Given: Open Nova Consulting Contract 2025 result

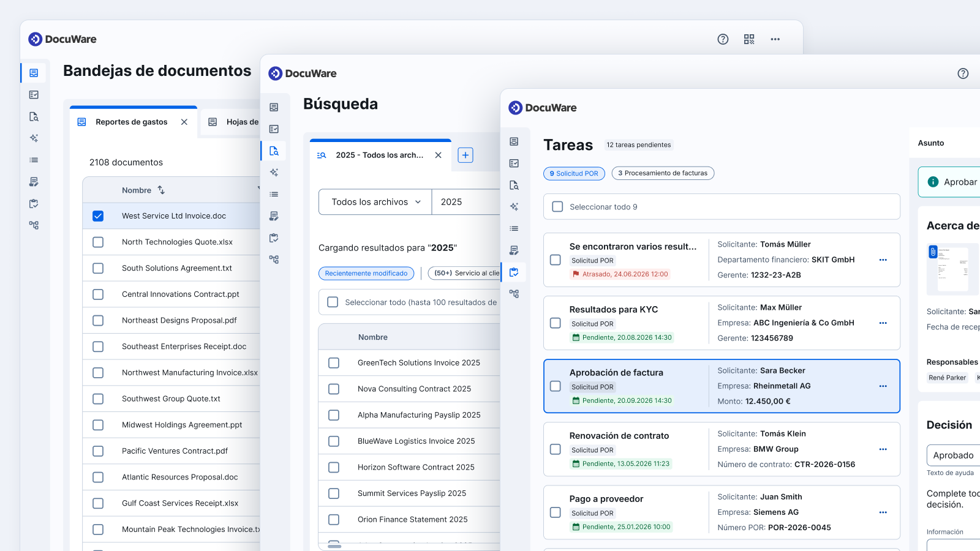Looking at the screenshot, I should pyautogui.click(x=414, y=389).
